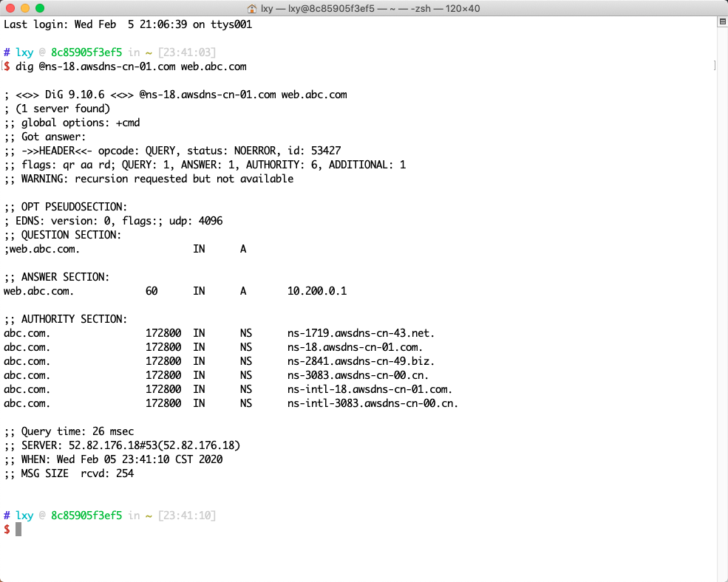Click the Last login line at top
The height and width of the screenshot is (582, 728).
[x=128, y=24]
